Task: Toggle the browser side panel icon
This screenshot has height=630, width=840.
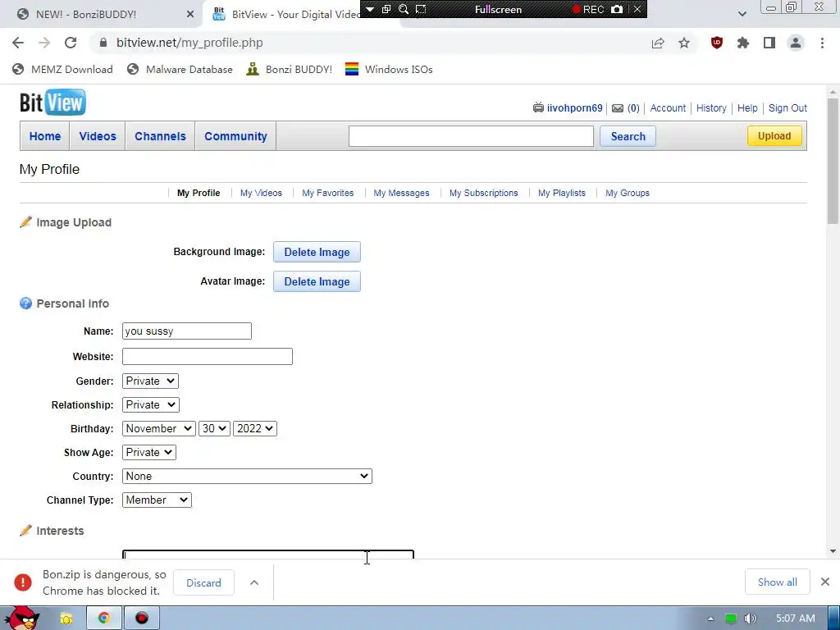Action: tap(769, 43)
